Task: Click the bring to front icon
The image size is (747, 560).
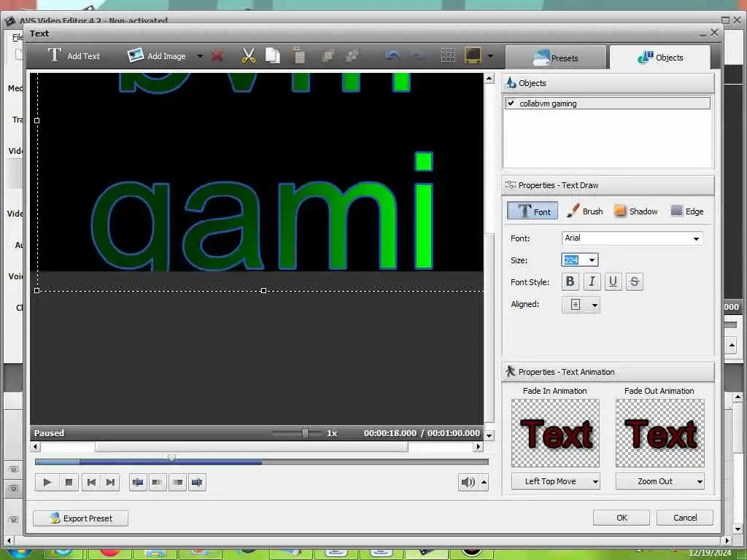Action: (x=328, y=55)
